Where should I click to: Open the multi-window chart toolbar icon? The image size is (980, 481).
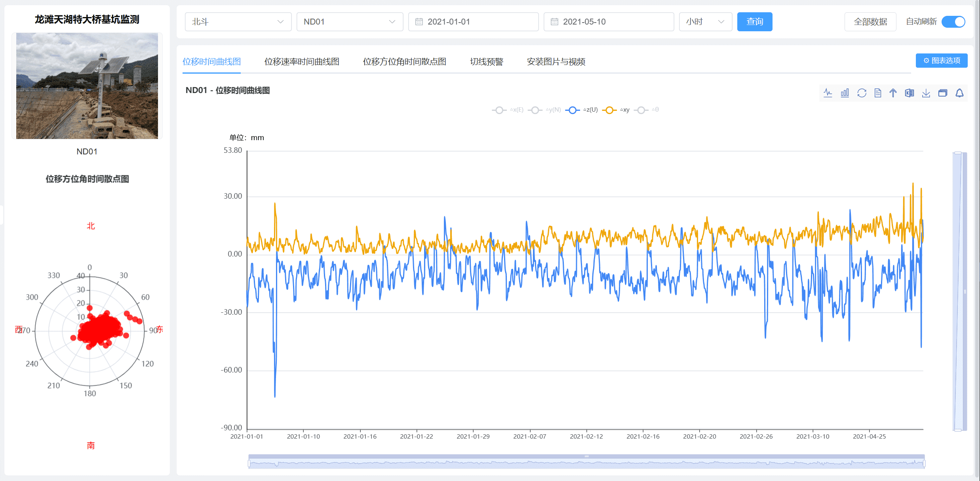[943, 93]
